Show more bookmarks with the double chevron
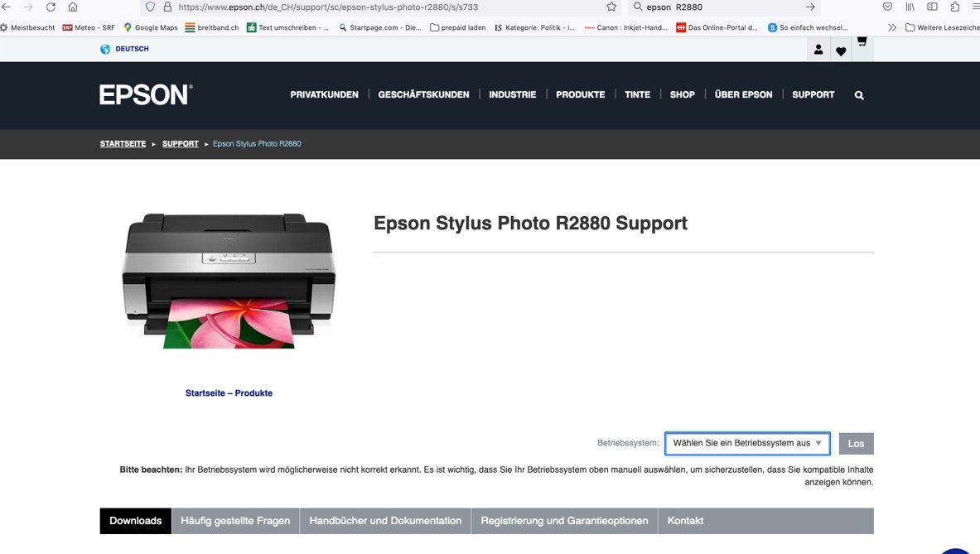This screenshot has width=980, height=554. pos(892,27)
